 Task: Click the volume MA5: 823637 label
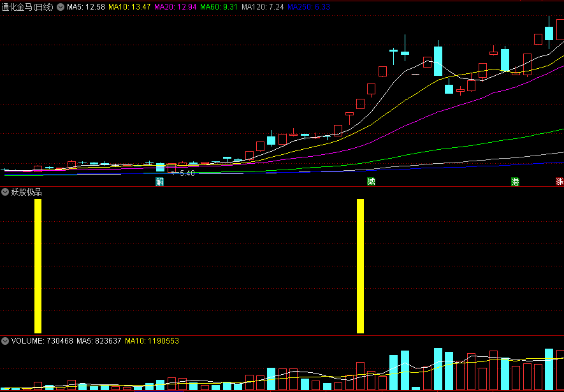coord(99,340)
